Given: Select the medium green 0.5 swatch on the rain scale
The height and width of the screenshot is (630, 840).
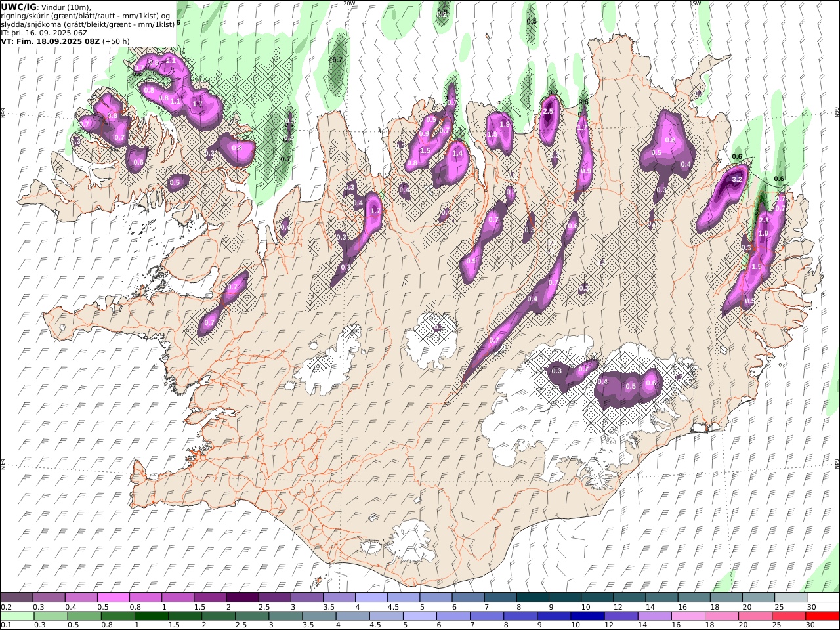Looking at the screenshot, I should coord(84,616).
